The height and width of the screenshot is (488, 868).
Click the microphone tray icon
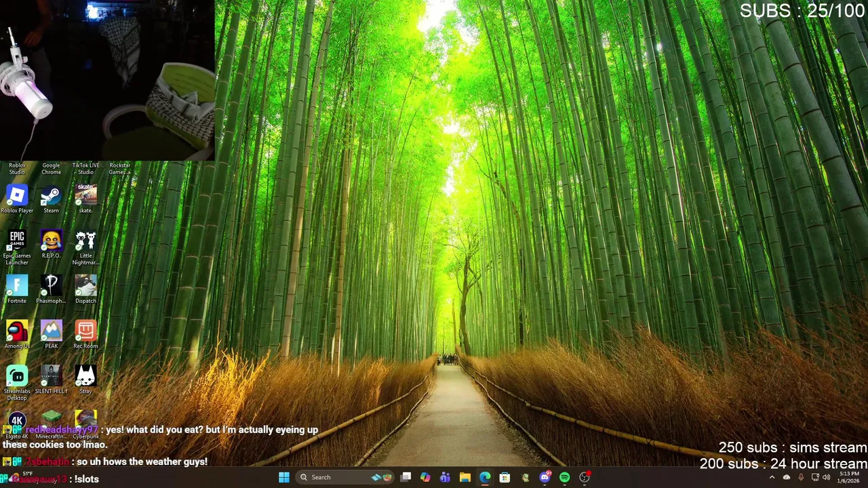click(801, 477)
